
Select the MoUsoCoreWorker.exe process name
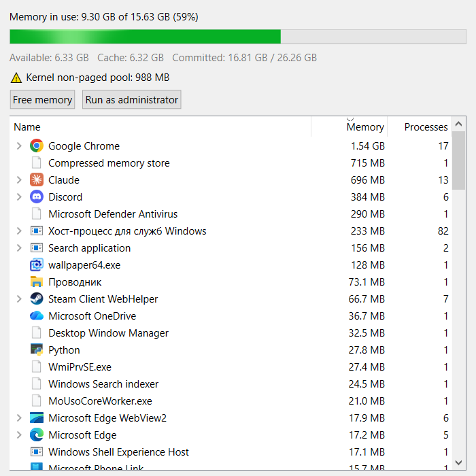point(100,401)
